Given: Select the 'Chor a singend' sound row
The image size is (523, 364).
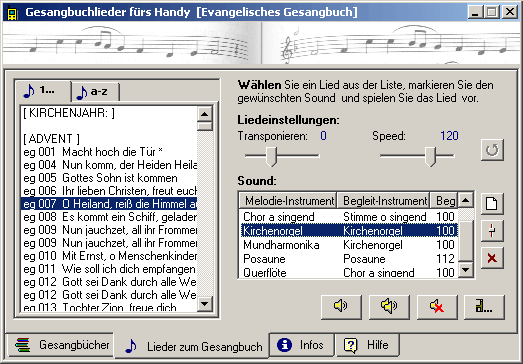Looking at the screenshot, I should pos(349,217).
